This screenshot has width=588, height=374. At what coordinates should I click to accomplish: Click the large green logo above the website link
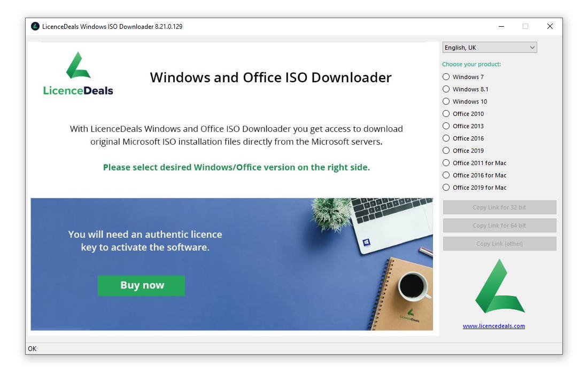pyautogui.click(x=499, y=286)
